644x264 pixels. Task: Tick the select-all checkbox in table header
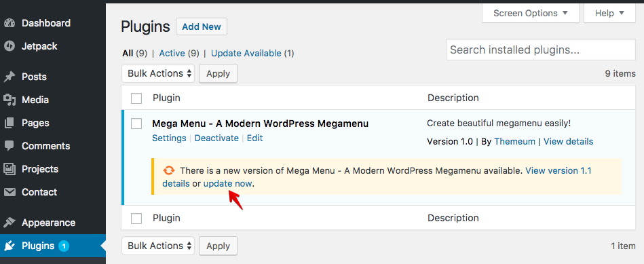136,98
